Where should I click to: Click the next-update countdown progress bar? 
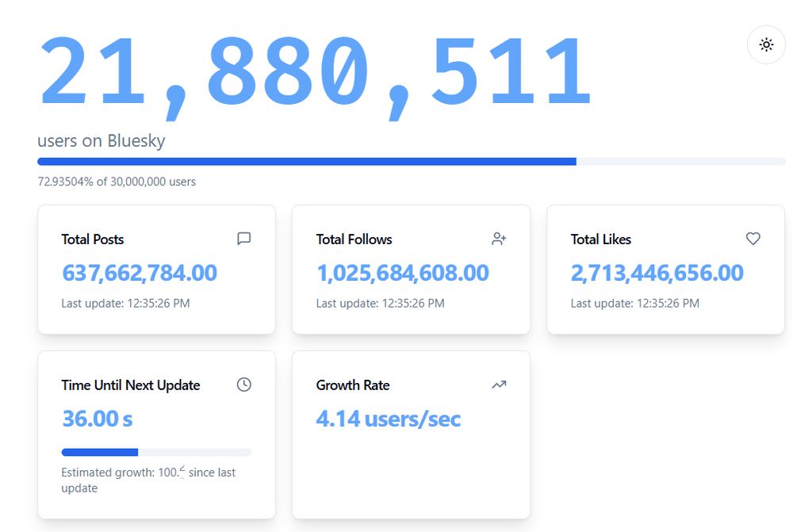[x=156, y=452]
